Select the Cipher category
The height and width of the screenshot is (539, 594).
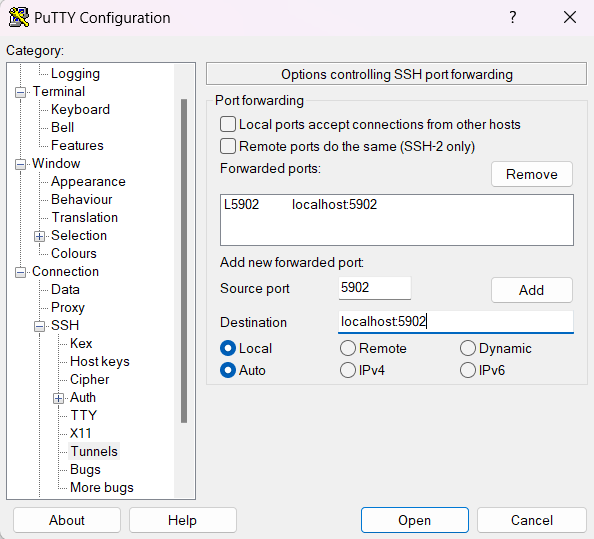[89, 379]
